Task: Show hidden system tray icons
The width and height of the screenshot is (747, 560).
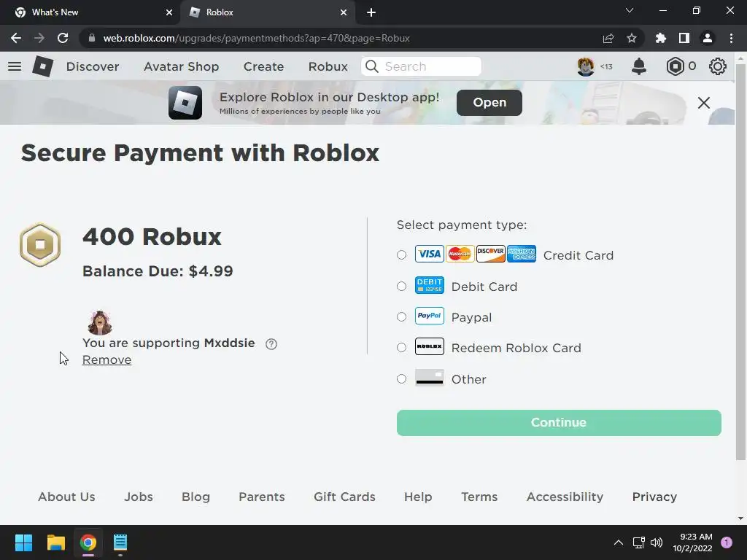Action: coord(619,542)
